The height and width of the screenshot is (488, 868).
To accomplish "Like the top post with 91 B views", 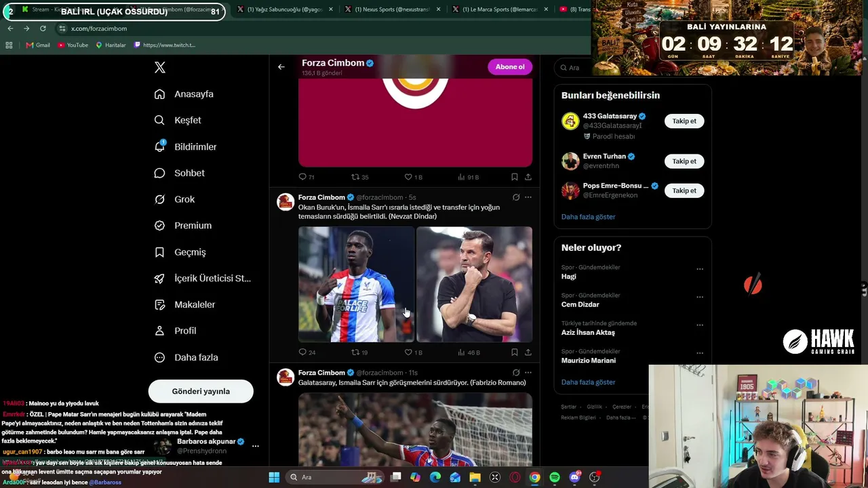I will click(x=413, y=177).
